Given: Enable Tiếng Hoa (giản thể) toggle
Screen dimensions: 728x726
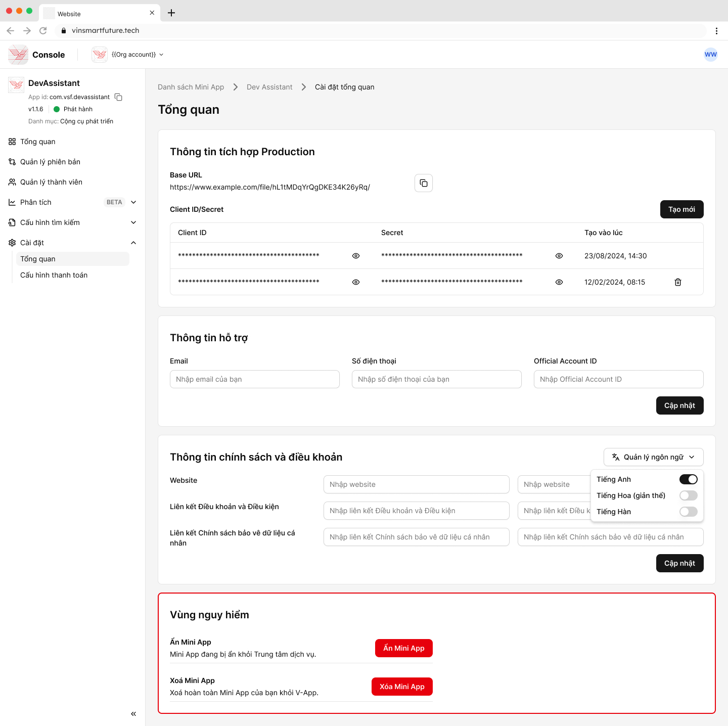Looking at the screenshot, I should coord(689,495).
